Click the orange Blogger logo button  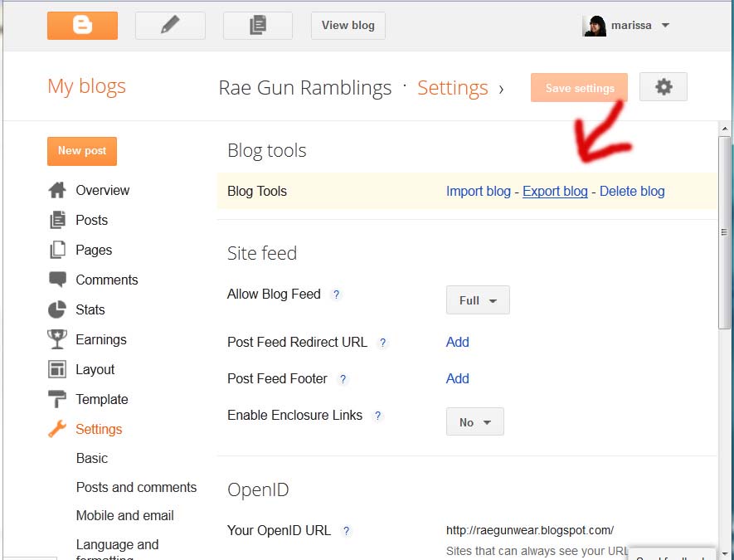click(82, 26)
